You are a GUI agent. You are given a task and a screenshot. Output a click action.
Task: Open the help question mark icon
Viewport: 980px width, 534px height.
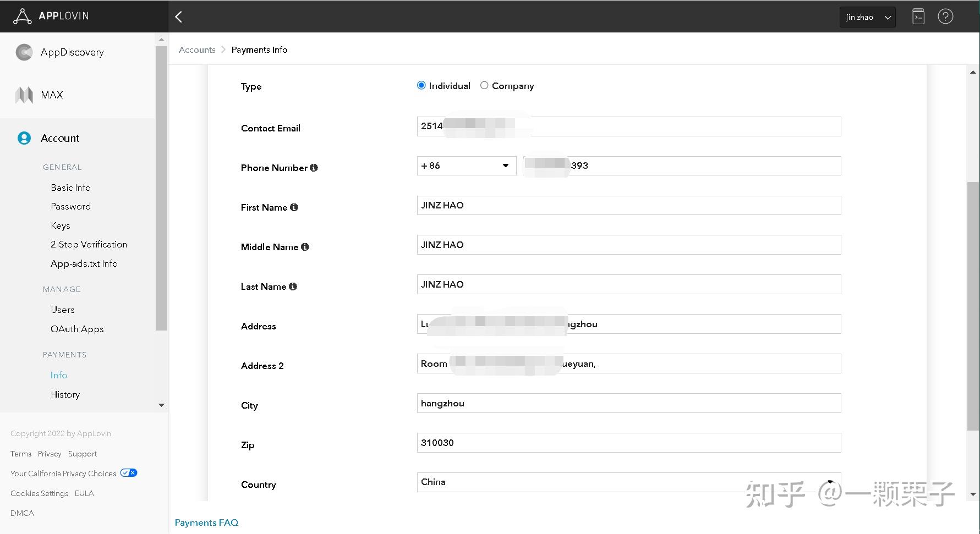945,16
